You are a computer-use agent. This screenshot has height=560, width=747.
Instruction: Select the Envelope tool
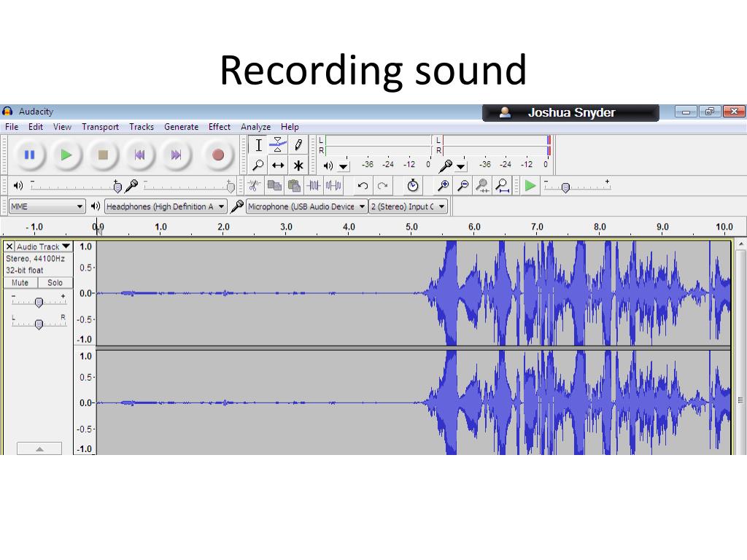(x=278, y=145)
